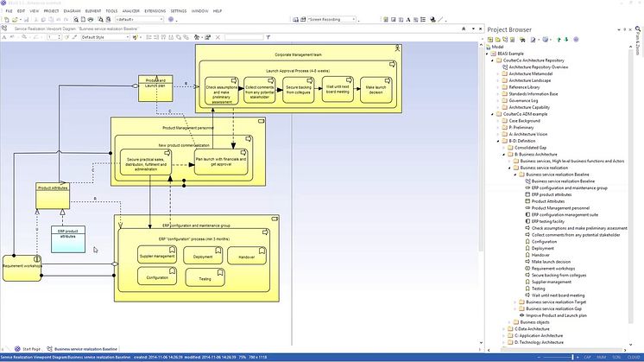Click the Project Browser panel options dropdown arrow
Image resolution: width=644 pixels, height=362 pixels.
pos(619,29)
